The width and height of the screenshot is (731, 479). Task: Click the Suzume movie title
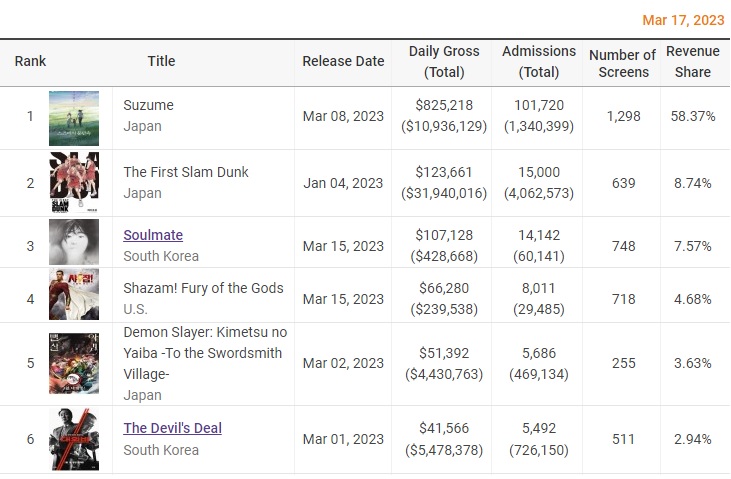coord(149,105)
